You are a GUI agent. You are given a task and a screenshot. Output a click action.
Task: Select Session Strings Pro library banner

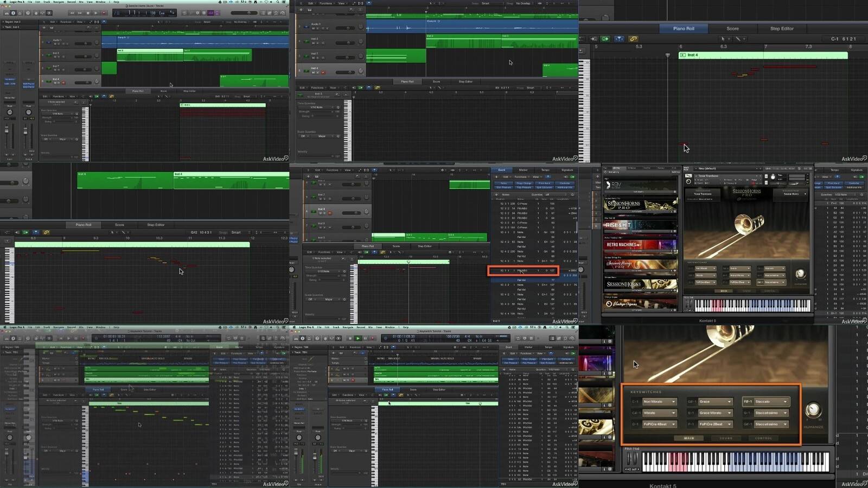(x=640, y=265)
